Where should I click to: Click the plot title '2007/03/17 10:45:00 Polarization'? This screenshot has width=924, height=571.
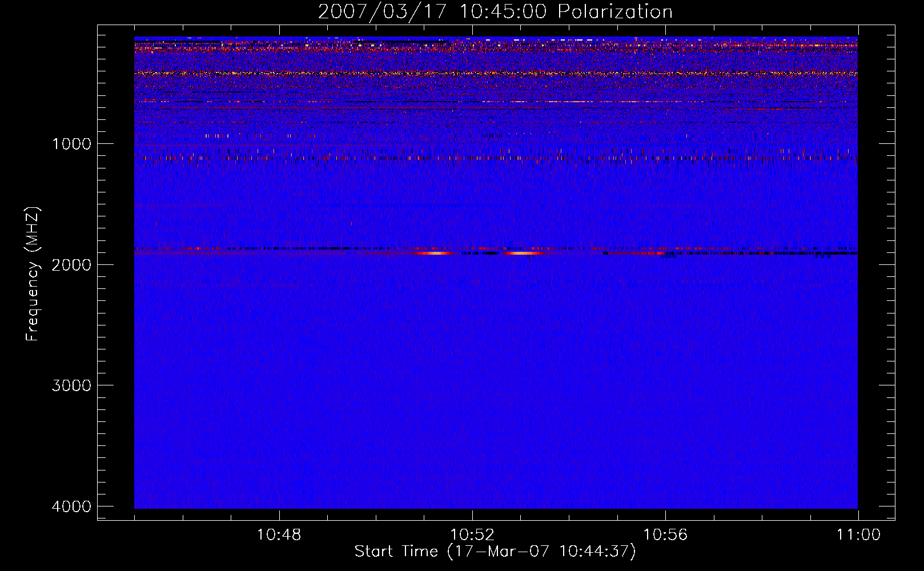pos(495,12)
